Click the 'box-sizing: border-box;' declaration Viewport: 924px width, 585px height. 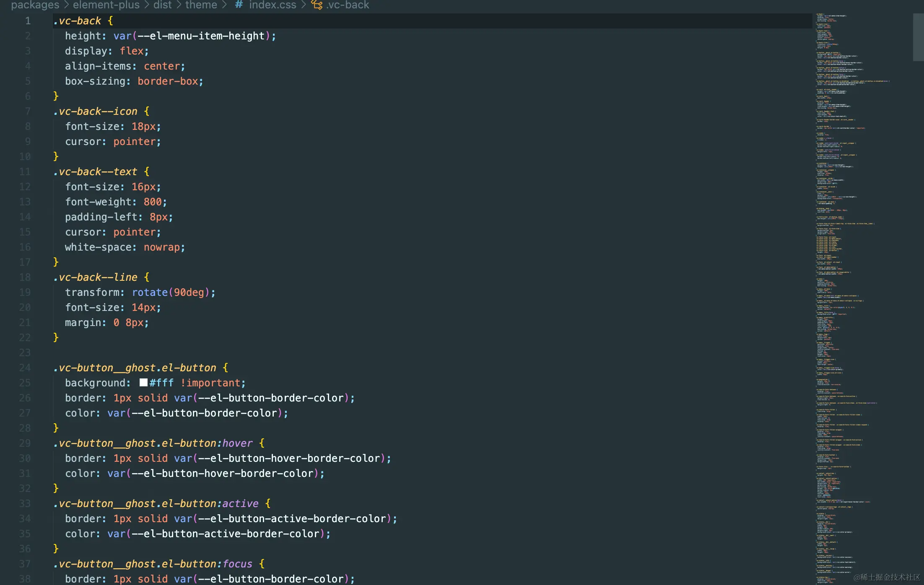[134, 81]
